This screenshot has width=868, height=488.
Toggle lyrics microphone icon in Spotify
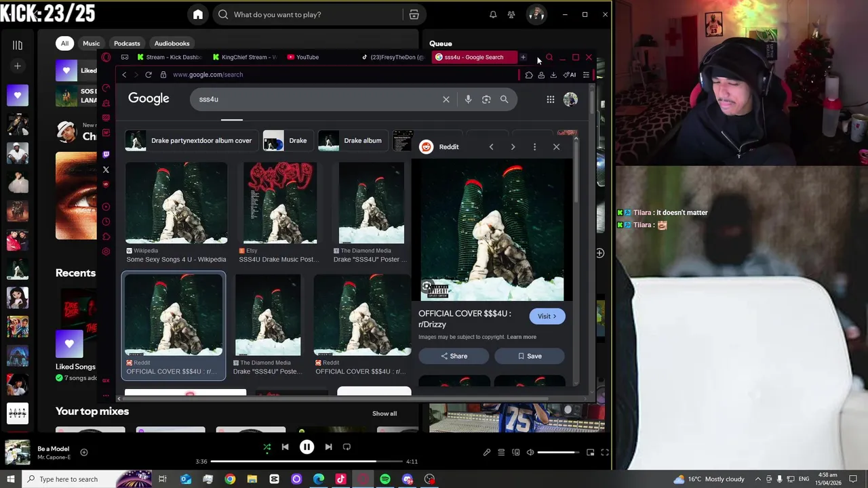486,452
